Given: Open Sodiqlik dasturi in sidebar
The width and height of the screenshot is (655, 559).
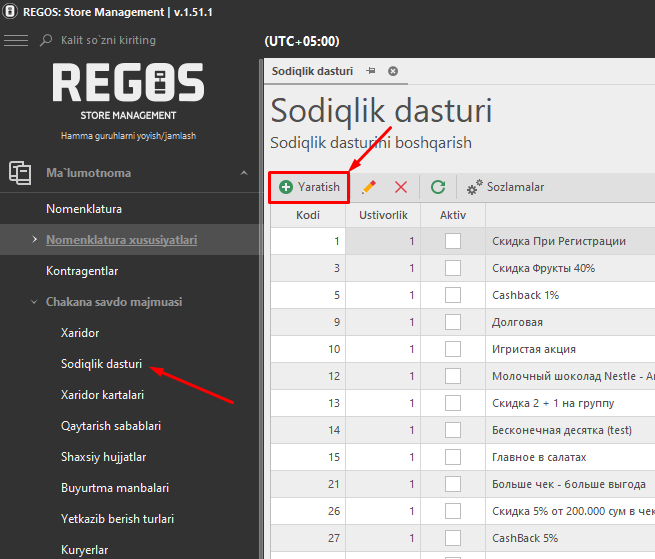Looking at the screenshot, I should 102,364.
